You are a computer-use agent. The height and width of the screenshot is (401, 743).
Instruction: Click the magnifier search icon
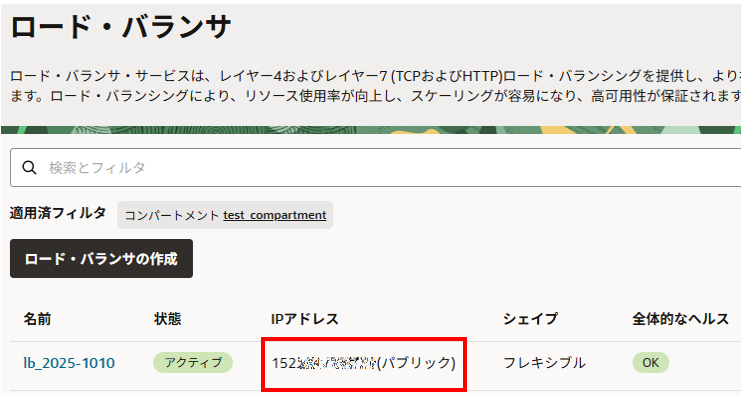[28, 167]
